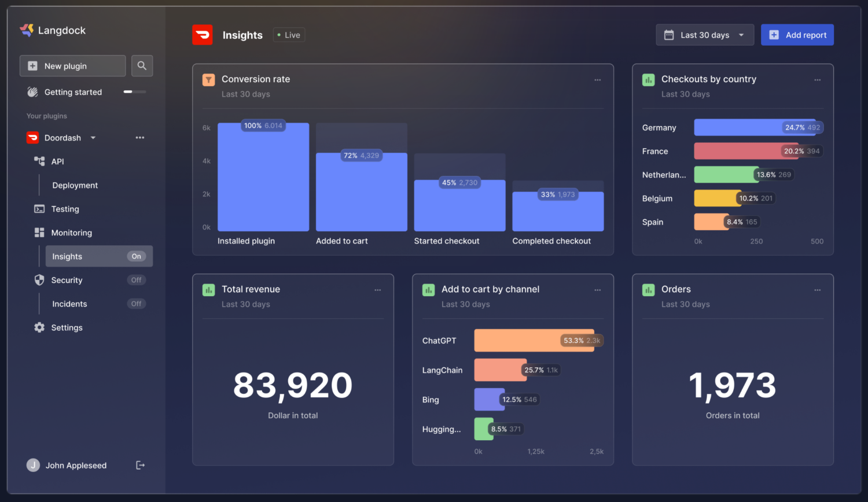Click the Live status badge
This screenshot has width=868, height=502.
coord(289,35)
